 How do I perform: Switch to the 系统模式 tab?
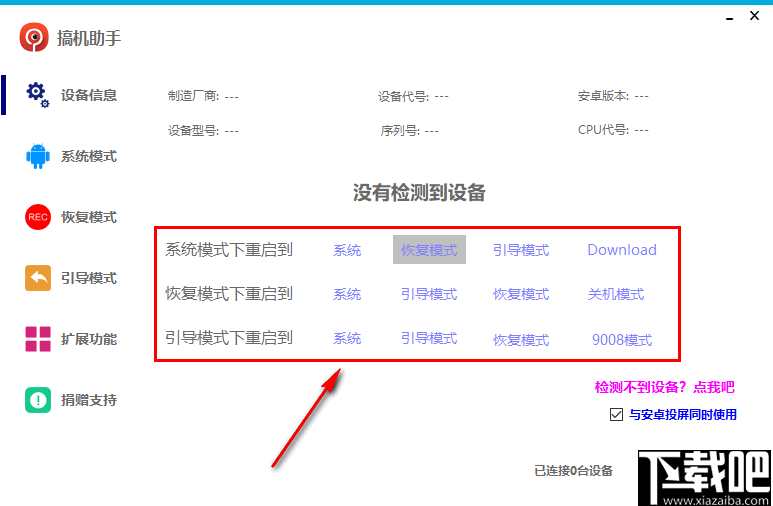(89, 156)
